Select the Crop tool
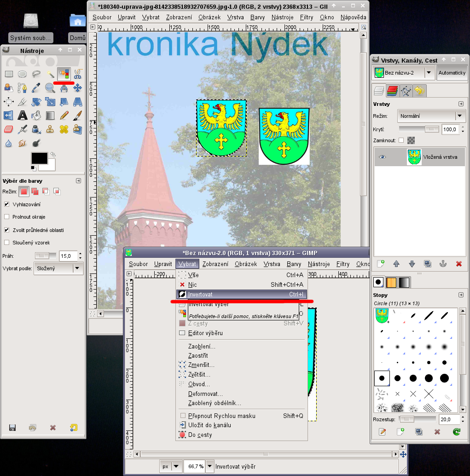Image resolution: width=470 pixels, height=476 pixels. tap(22, 102)
